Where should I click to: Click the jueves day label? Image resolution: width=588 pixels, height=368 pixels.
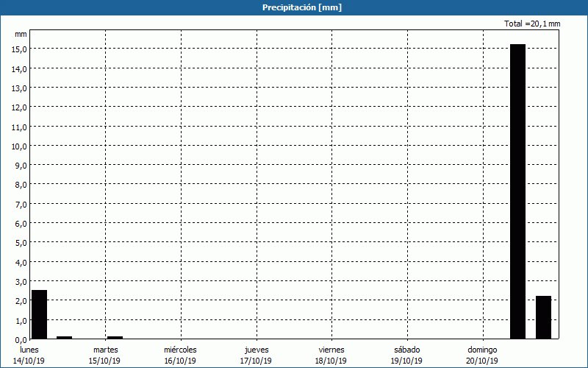click(257, 350)
